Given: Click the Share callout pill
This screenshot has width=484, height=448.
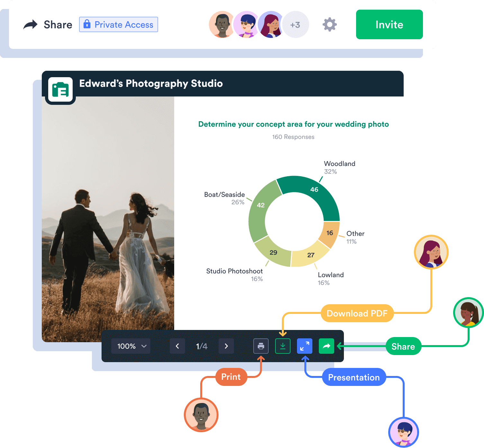Looking at the screenshot, I should pos(404,346).
